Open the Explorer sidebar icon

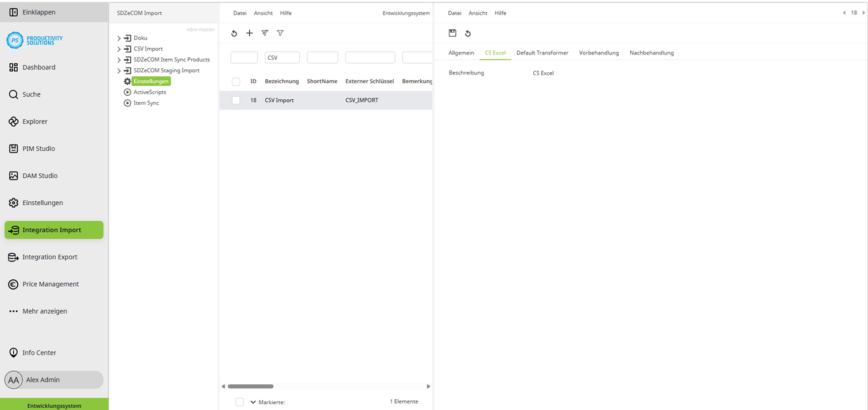[x=13, y=121]
